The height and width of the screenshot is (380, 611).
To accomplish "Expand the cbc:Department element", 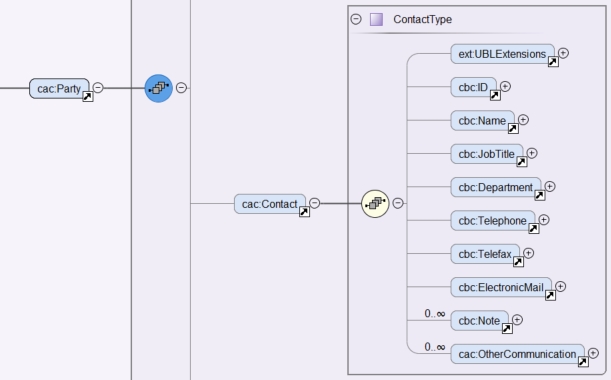I will click(550, 187).
